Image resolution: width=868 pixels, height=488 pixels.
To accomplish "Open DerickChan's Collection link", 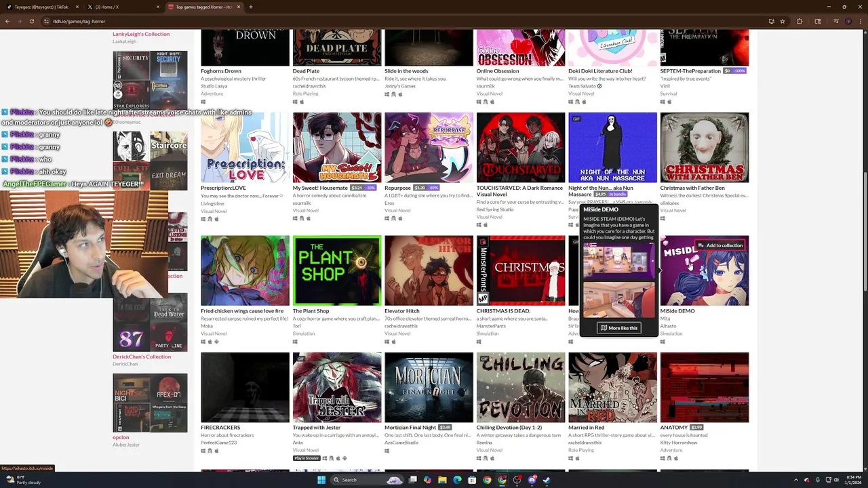I will 142,357.
